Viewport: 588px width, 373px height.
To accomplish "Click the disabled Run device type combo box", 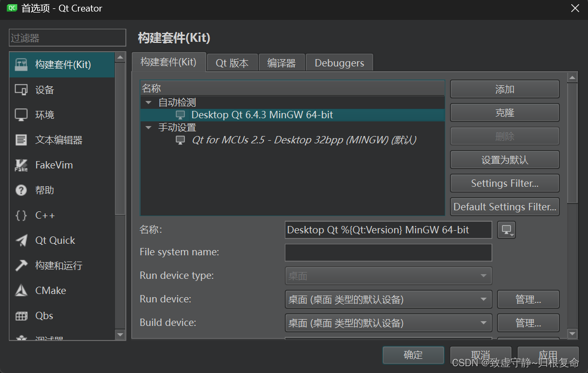I will [x=388, y=276].
